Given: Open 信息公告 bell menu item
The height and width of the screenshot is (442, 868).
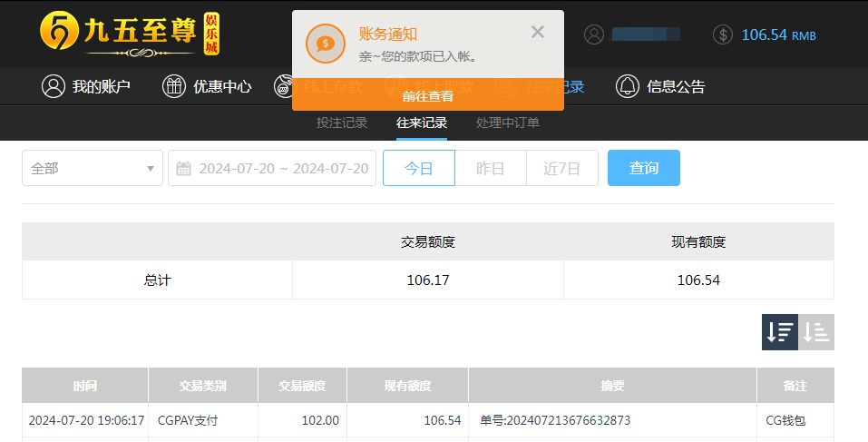Looking at the screenshot, I should click(660, 87).
